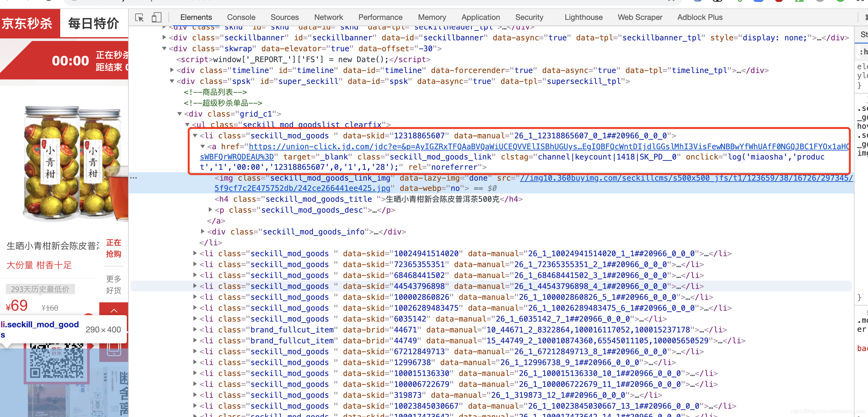This screenshot has height=417, width=868.
Task: Open the Web Scraper tab
Action: click(x=640, y=17)
